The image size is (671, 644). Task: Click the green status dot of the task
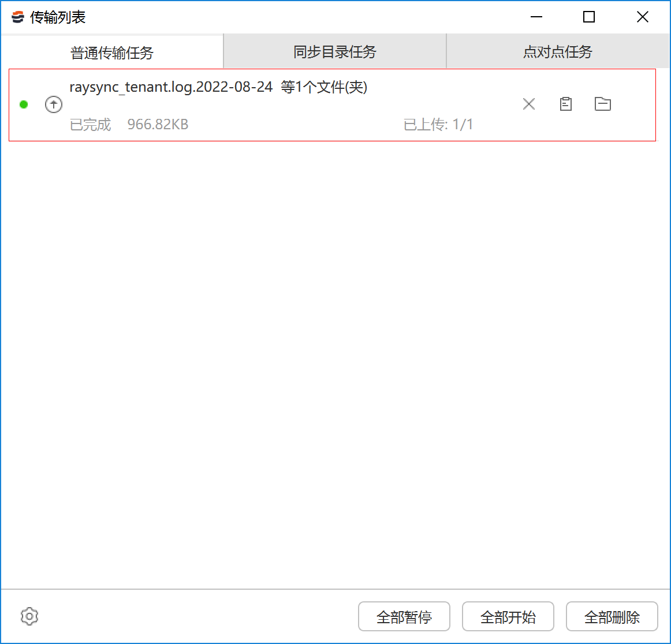24,104
